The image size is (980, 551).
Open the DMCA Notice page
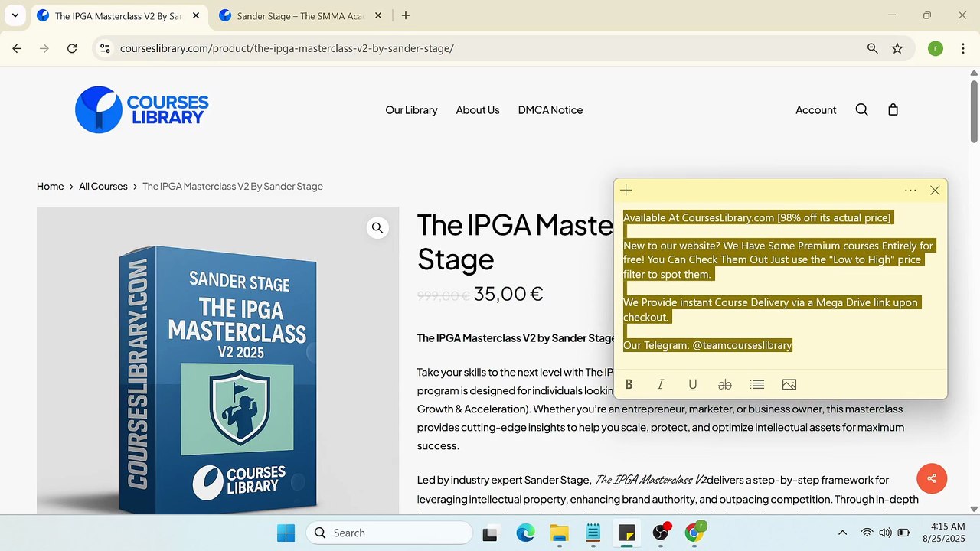pyautogui.click(x=550, y=109)
